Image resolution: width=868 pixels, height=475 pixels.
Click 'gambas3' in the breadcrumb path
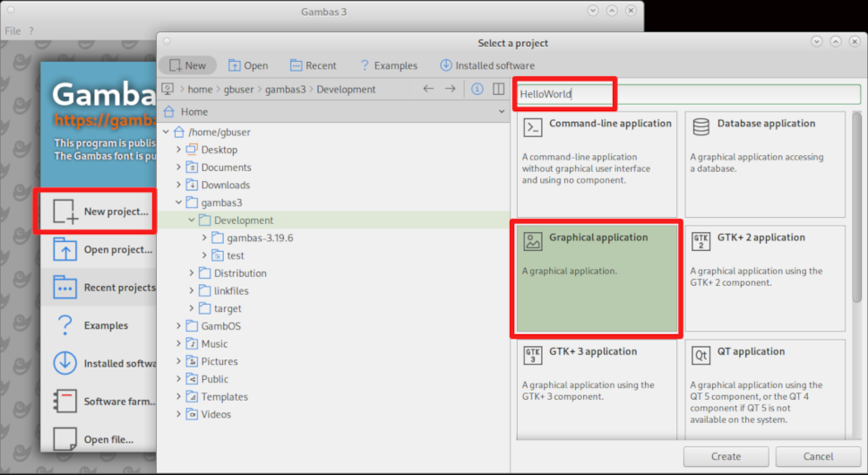285,89
